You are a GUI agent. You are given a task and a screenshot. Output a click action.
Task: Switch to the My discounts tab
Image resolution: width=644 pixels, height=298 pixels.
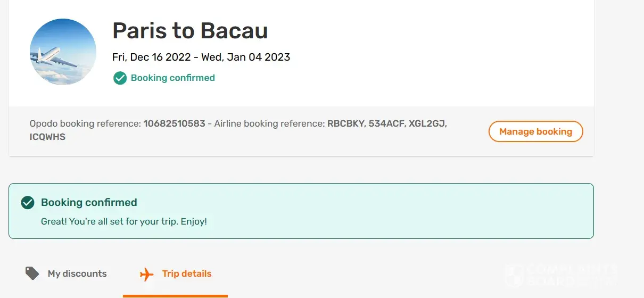tap(77, 274)
